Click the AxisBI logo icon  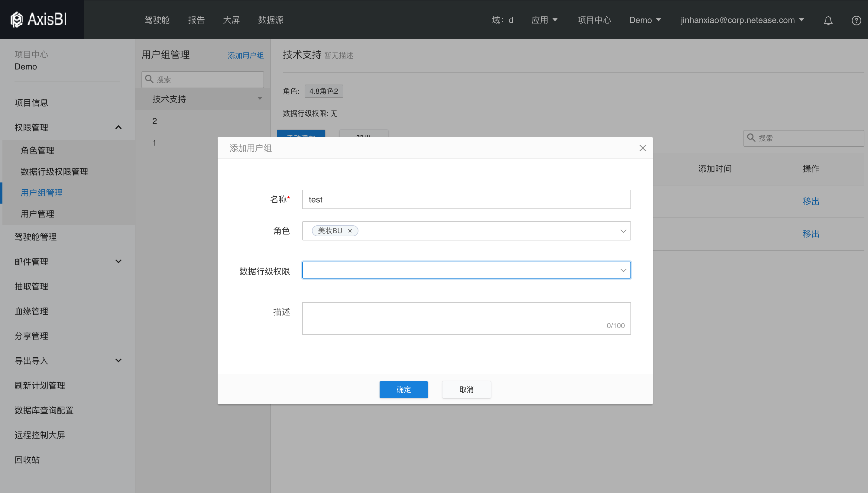click(x=17, y=20)
